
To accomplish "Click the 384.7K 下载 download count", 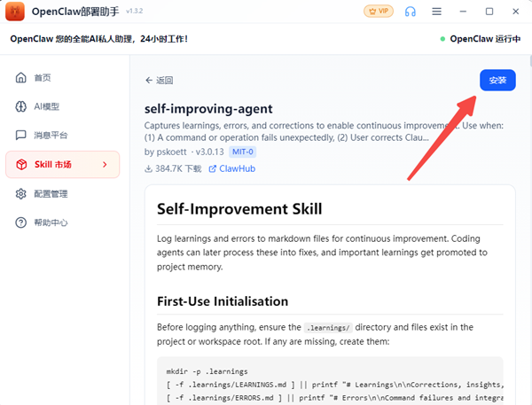I will pos(173,168).
